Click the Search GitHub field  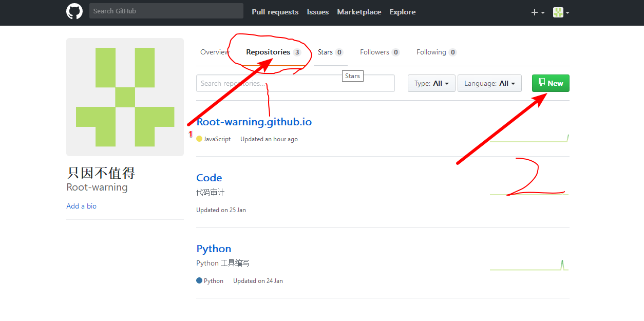pyautogui.click(x=166, y=11)
